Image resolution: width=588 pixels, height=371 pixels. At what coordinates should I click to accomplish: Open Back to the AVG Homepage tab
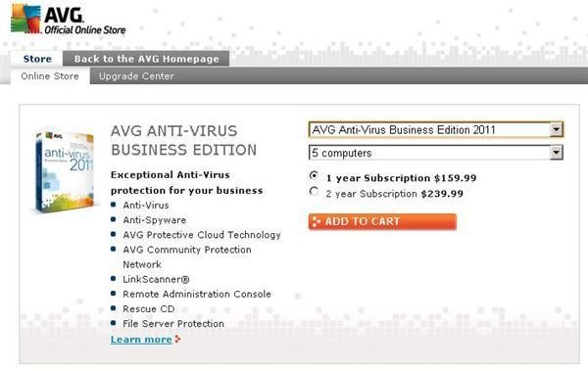point(146,59)
